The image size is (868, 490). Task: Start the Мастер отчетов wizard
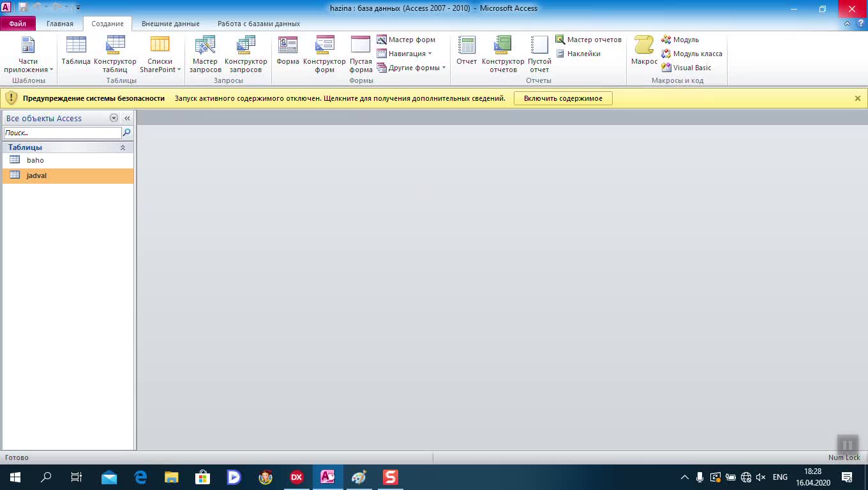[588, 40]
